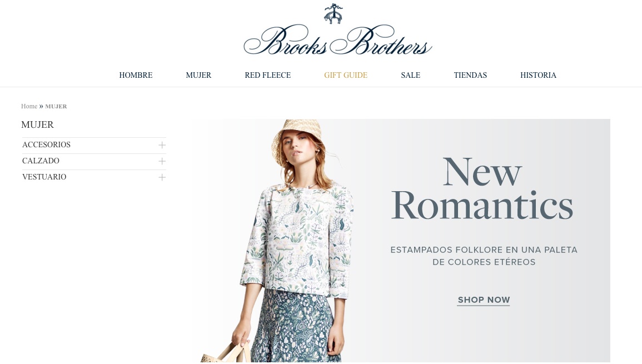Open the gold GIFT GUIDE link
Viewport: 642px width, 364px height.
346,76
